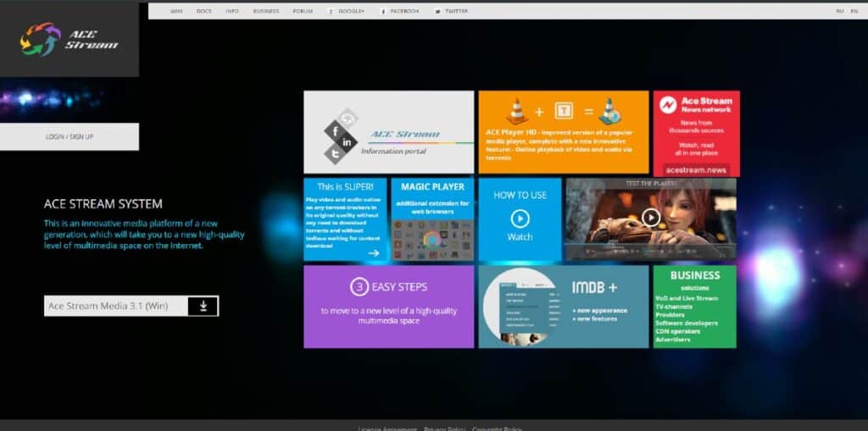Click the Login / Sign Up button
The height and width of the screenshot is (431, 868).
70,136
